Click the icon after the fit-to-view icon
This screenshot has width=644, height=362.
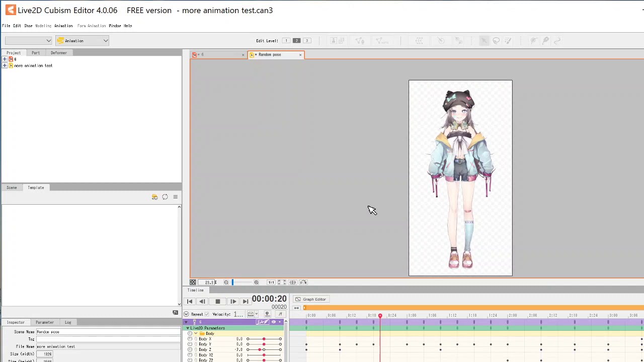(292, 282)
